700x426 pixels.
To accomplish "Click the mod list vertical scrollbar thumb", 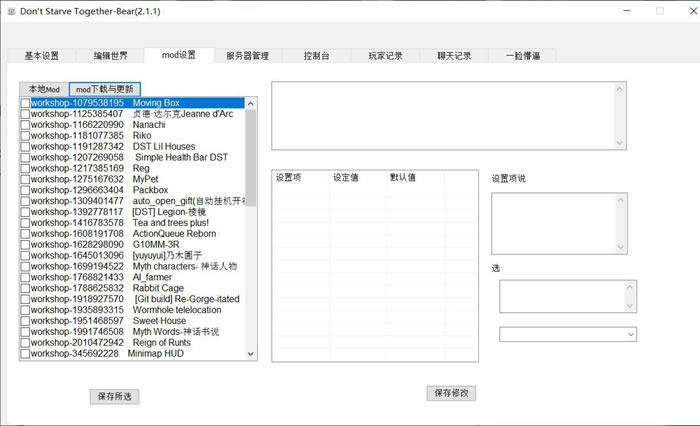I will [x=251, y=155].
